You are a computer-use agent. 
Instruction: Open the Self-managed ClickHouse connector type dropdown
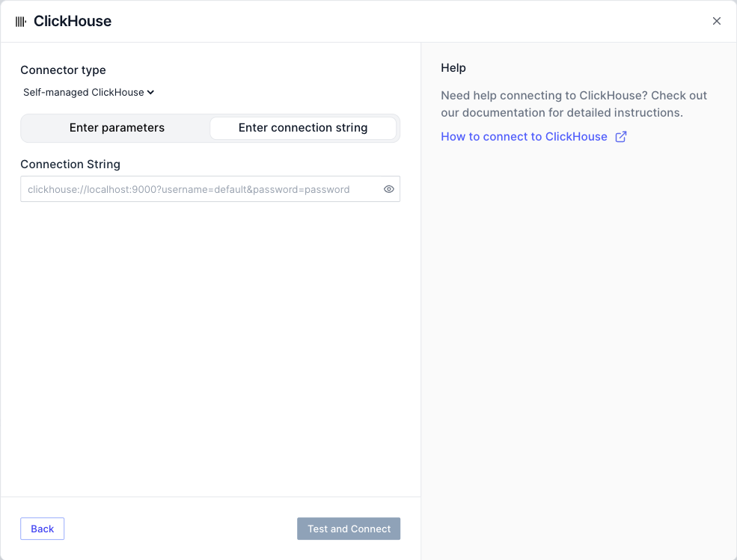pyautogui.click(x=88, y=93)
